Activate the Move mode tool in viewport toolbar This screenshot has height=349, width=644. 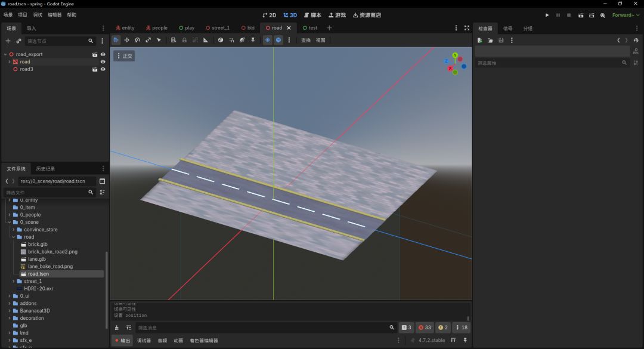[127, 40]
